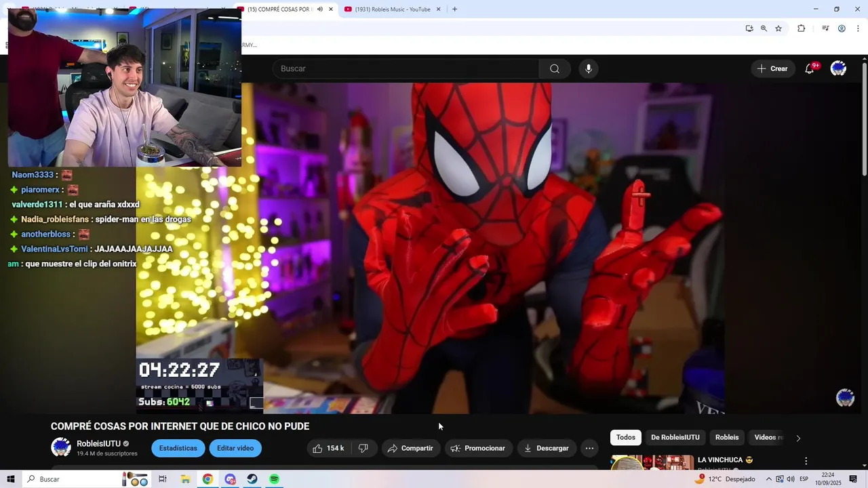This screenshot has height=488, width=868.
Task: Open the Windows notification center
Action: [853, 479]
